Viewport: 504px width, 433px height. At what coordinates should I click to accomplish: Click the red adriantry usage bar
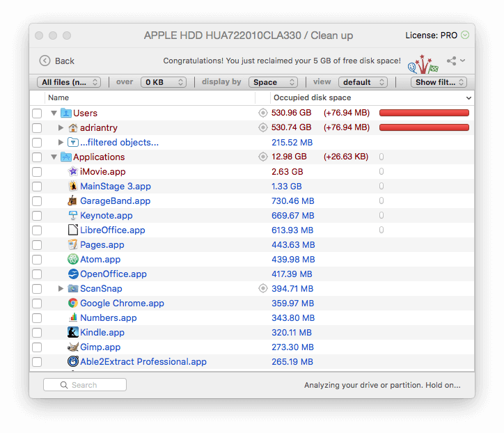pyautogui.click(x=424, y=127)
